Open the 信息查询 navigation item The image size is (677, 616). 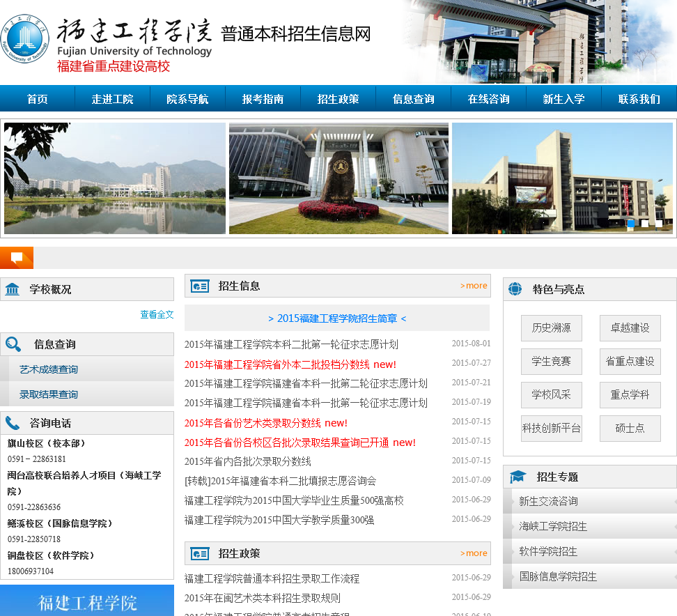point(413,99)
